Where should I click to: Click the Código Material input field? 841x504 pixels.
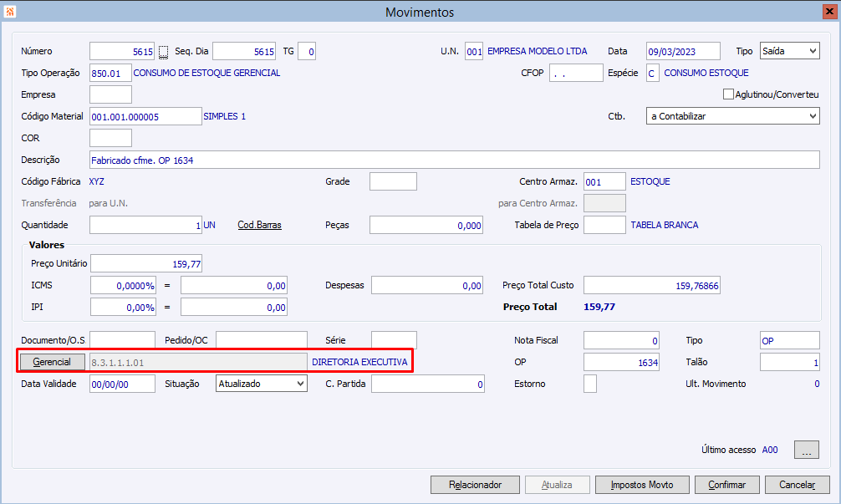(145, 116)
